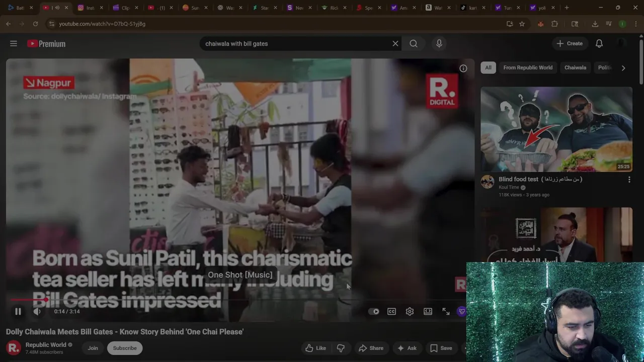Open the second recommended video thumbnail
Viewport: 644px width, 362px height.
(556, 235)
